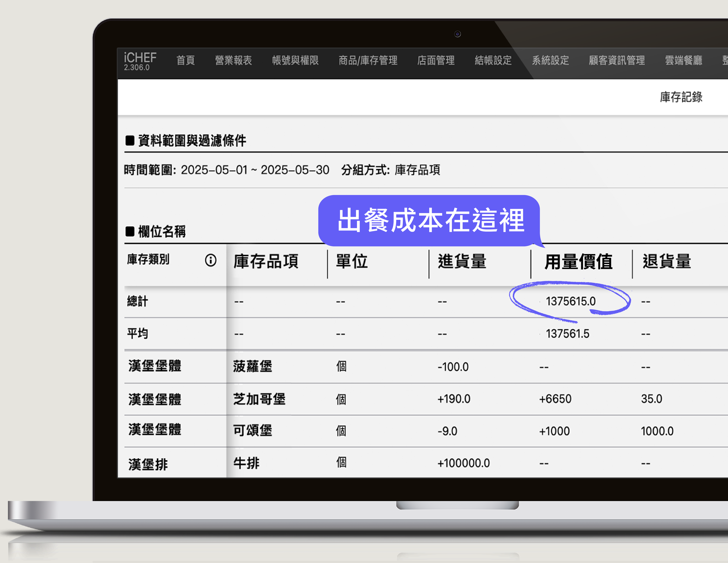
Task: Click the 單位 column header
Action: [x=351, y=261]
